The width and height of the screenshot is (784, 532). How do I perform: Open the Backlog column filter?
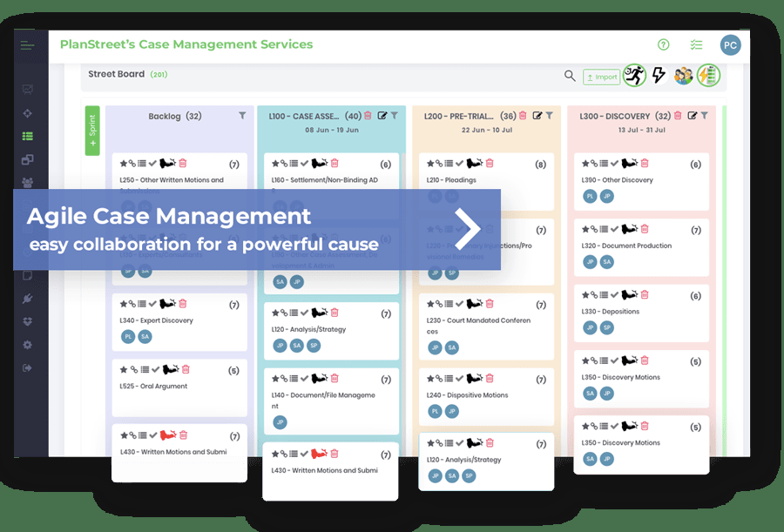242,116
